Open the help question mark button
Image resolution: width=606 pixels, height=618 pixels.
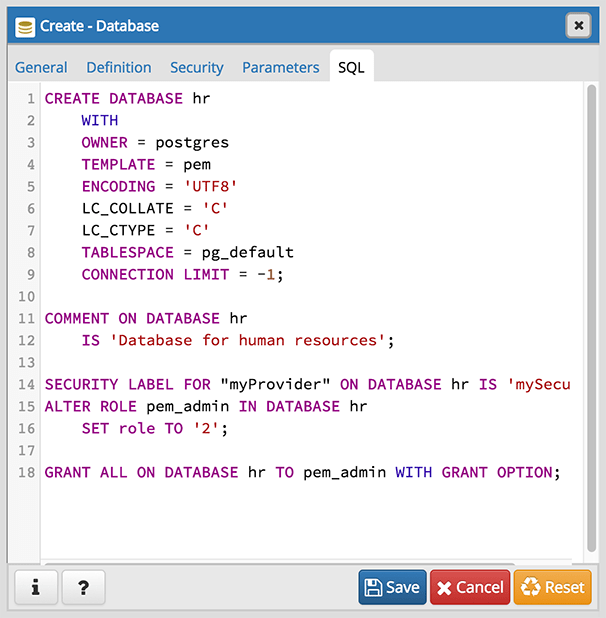84,587
